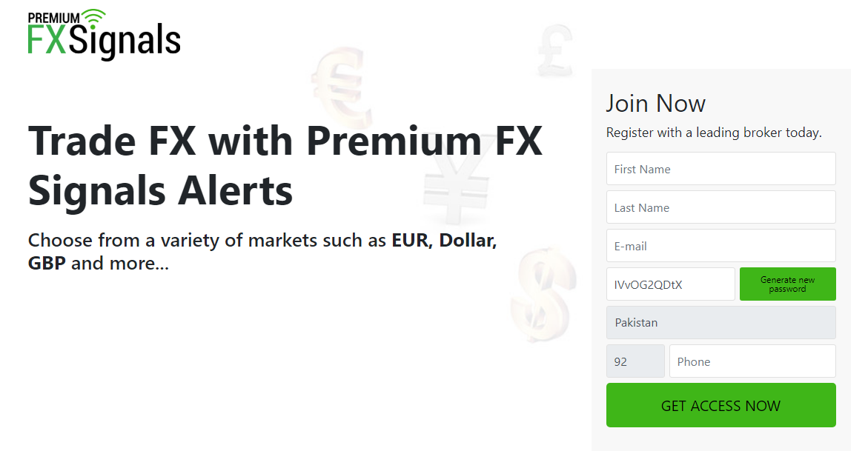Click the FXSignals brand text
This screenshot has height=451, width=868.
pyautogui.click(x=104, y=41)
